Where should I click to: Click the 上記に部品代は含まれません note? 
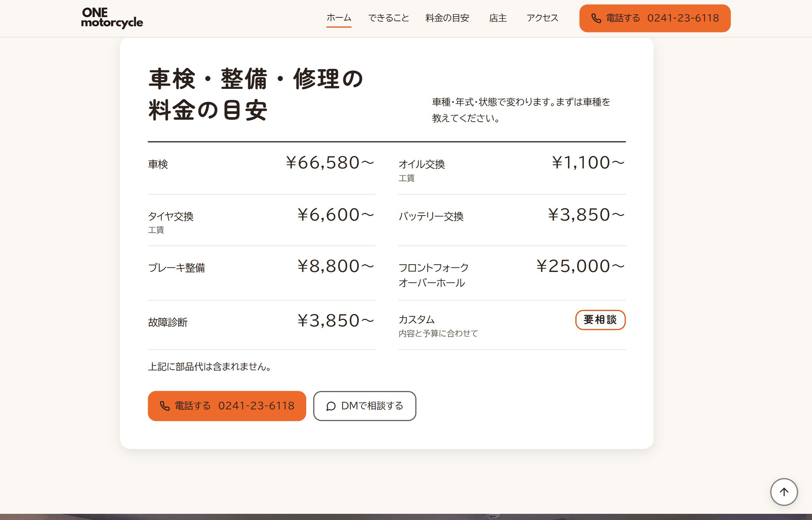(x=209, y=367)
